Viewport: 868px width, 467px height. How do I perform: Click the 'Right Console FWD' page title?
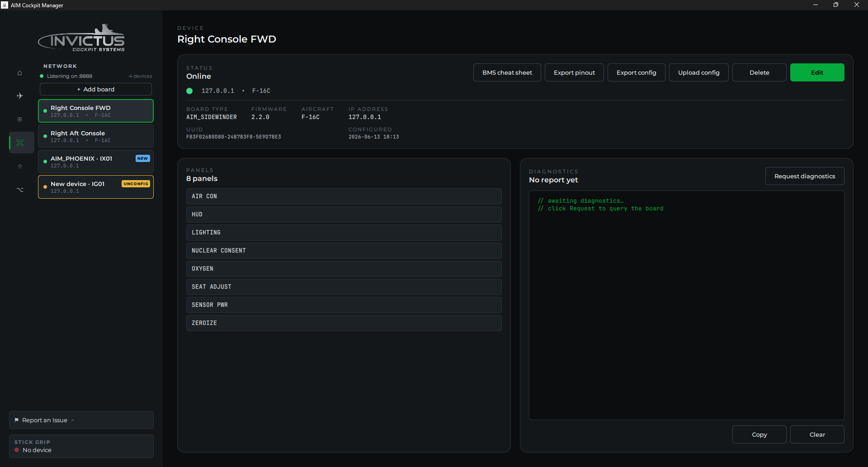(226, 39)
